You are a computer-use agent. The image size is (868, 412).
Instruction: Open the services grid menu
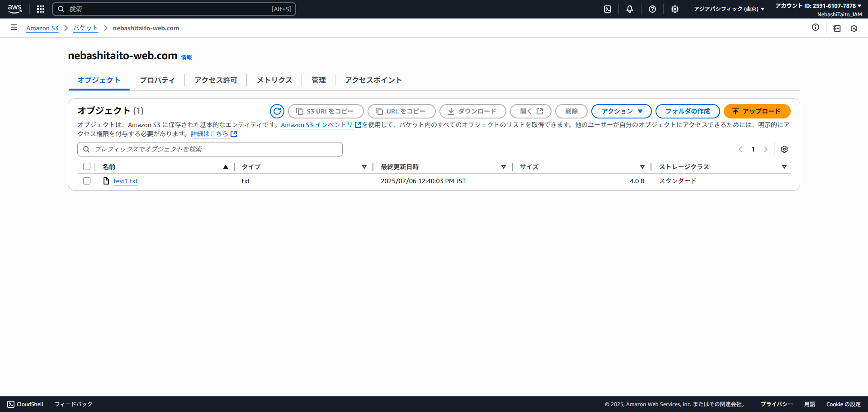pos(41,9)
